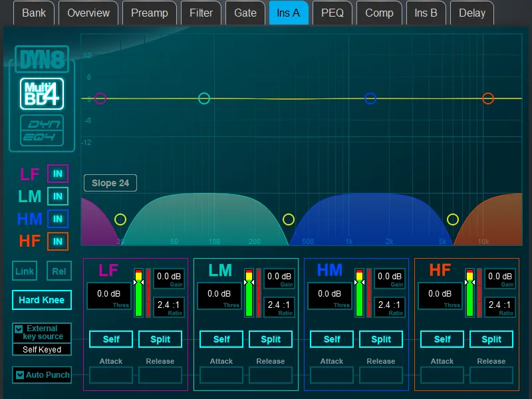The width and height of the screenshot is (532, 399).
Task: Click the LM/HM crossover point circle
Action: pos(289,219)
